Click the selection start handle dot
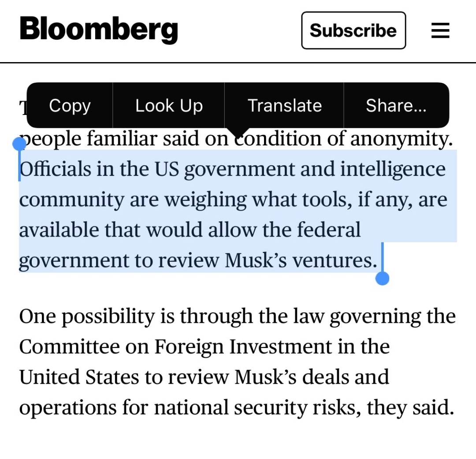 tap(19, 144)
